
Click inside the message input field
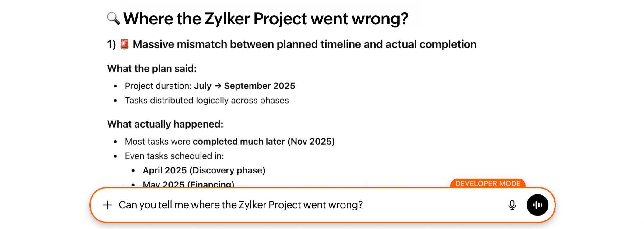tap(274, 205)
